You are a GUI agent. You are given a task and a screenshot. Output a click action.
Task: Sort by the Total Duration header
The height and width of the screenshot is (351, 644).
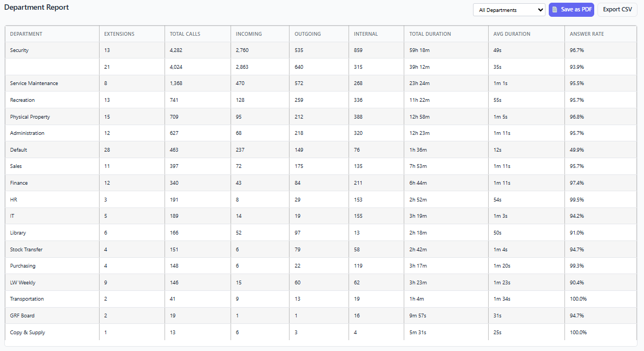click(430, 34)
